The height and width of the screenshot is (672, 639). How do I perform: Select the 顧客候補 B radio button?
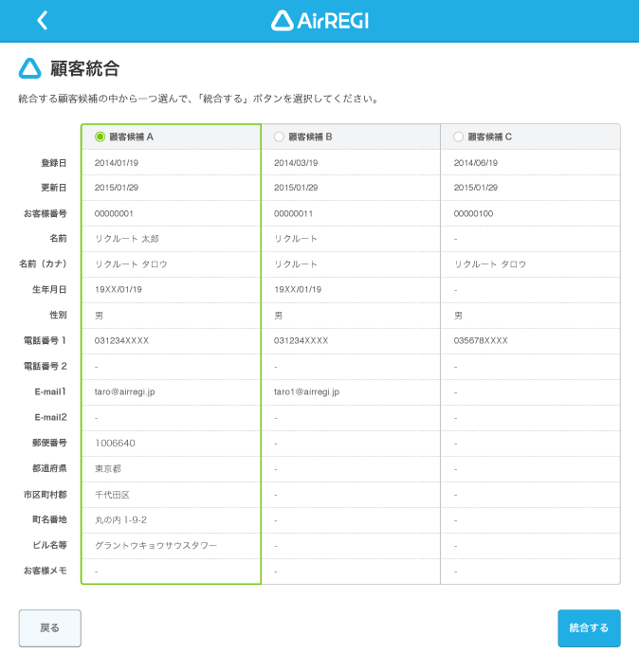[279, 136]
